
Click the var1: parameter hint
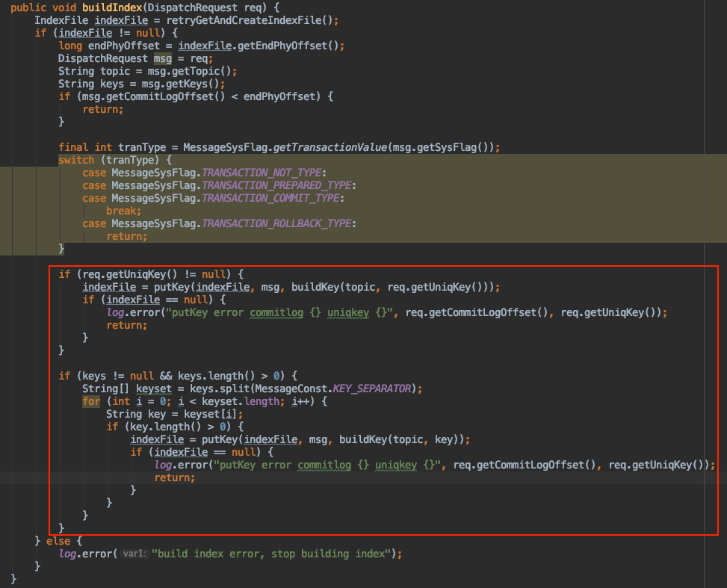tap(134, 554)
